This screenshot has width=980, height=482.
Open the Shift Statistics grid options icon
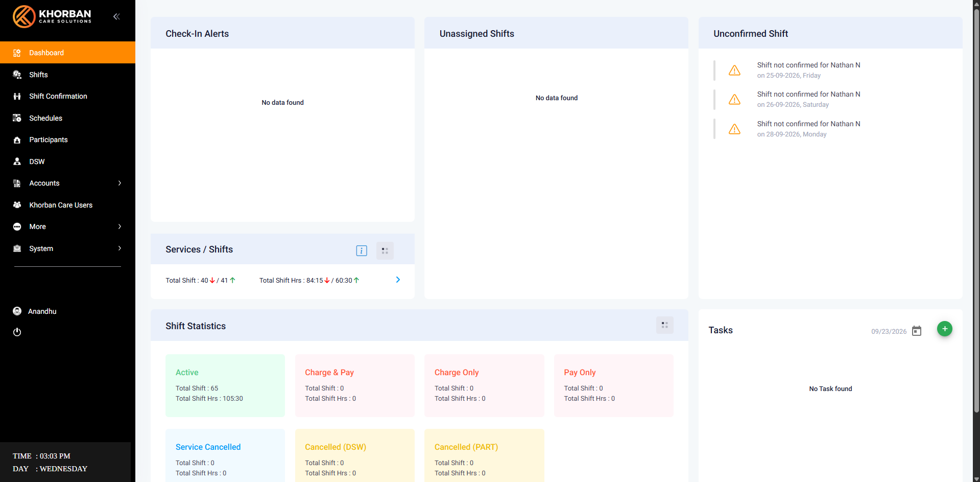[664, 325]
